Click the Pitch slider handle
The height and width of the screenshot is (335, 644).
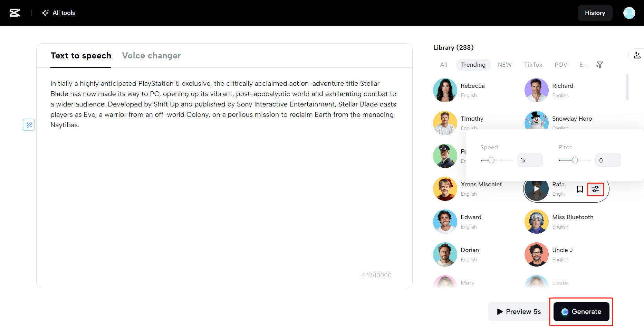click(575, 160)
